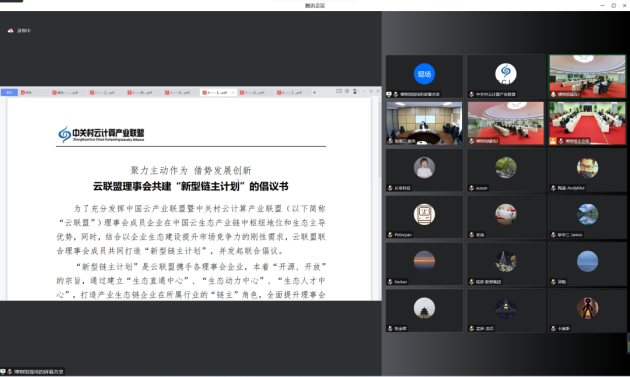Open the highlighted meeting room video tile

(x=587, y=76)
